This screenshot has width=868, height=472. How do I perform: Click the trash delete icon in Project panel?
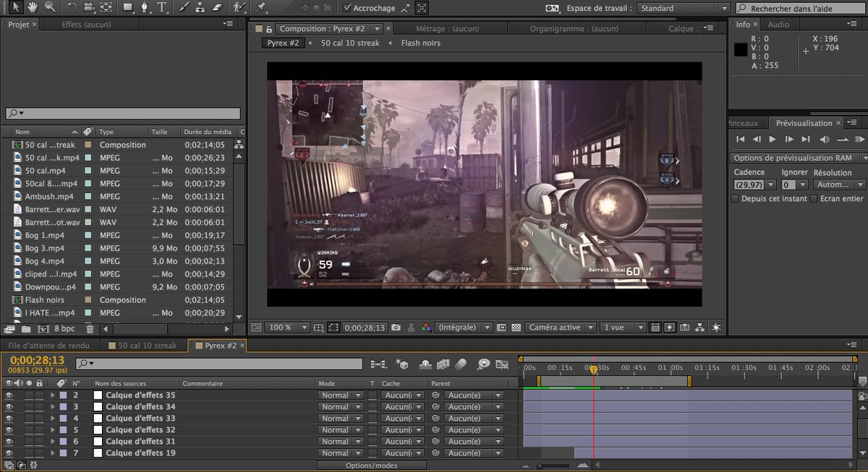click(x=90, y=329)
